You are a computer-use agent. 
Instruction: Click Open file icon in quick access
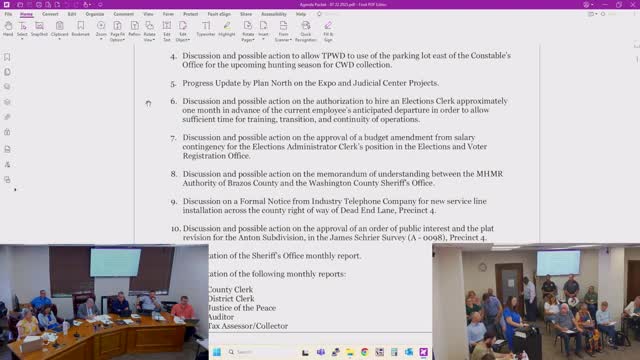(x=20, y=4)
